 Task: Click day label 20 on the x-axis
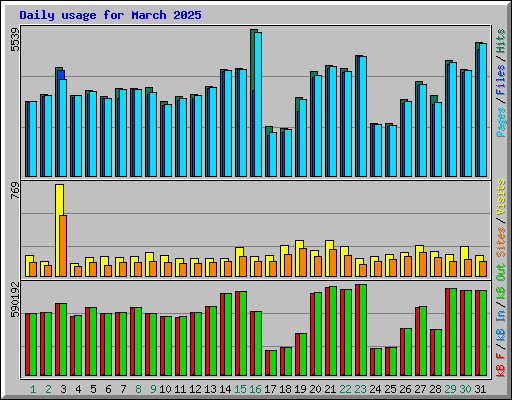click(x=315, y=389)
